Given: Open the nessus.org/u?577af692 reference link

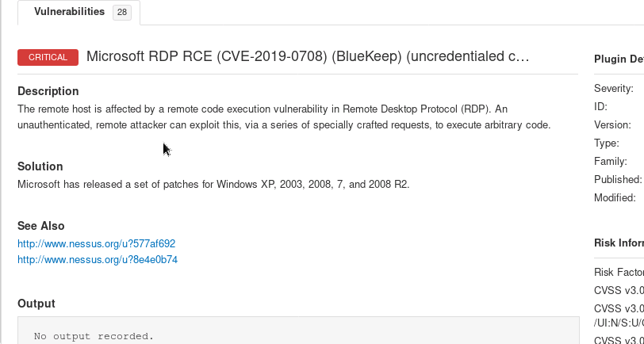Looking at the screenshot, I should pos(96,243).
